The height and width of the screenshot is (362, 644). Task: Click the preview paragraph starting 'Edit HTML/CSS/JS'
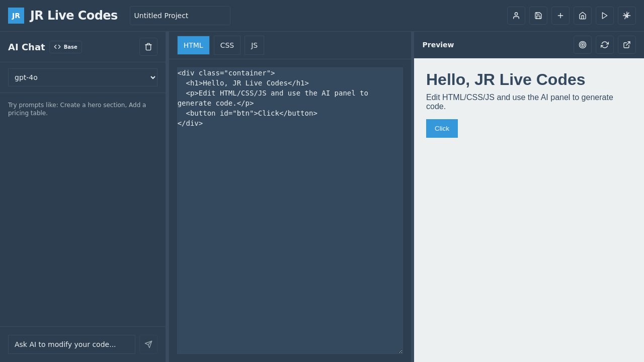520,102
